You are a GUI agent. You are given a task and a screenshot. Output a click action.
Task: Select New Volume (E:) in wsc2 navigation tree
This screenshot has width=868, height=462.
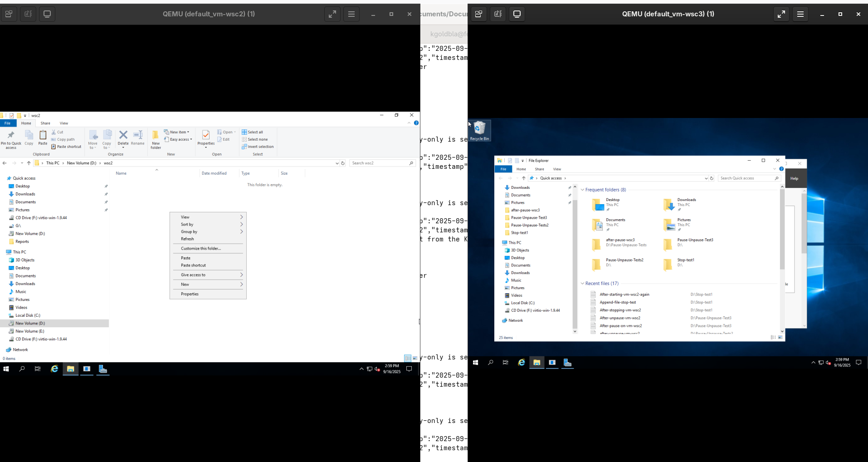click(30, 331)
